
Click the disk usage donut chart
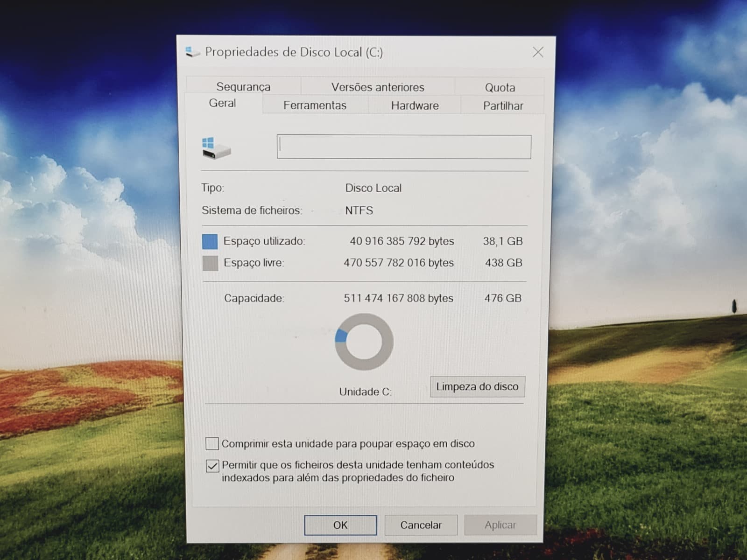click(364, 342)
